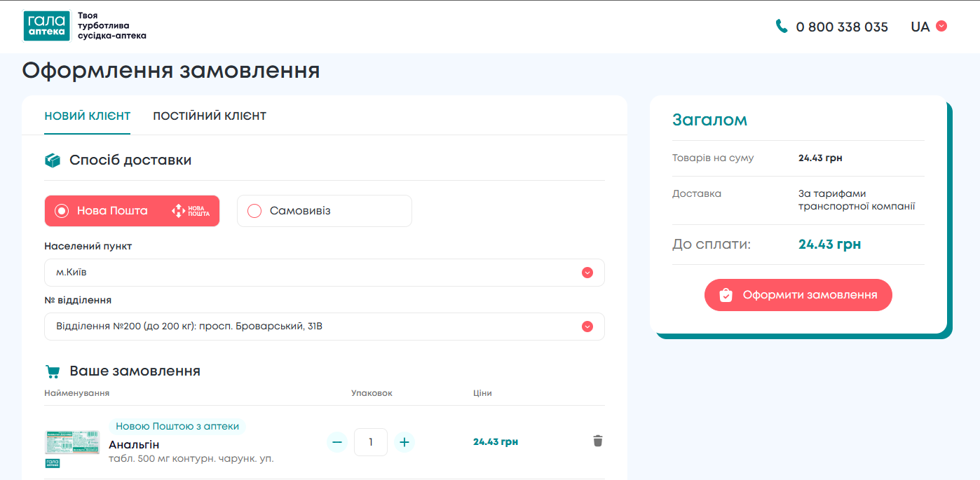980x480 pixels.
Task: Open the Анальгін product name
Action: (x=134, y=445)
